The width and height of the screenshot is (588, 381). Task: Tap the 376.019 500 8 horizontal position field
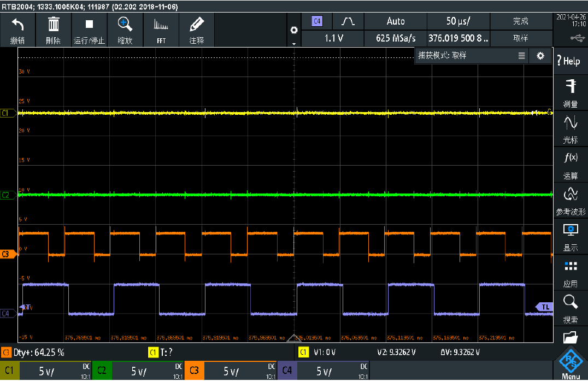coord(458,38)
